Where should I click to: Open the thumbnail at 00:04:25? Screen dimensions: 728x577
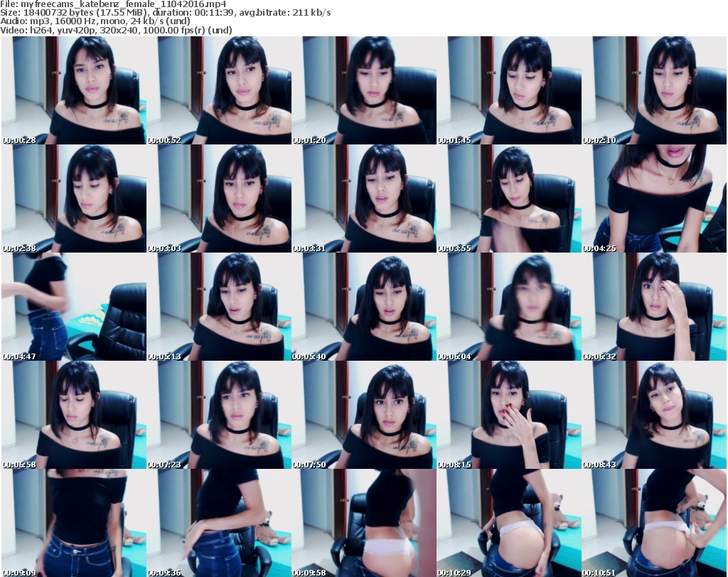(654, 198)
